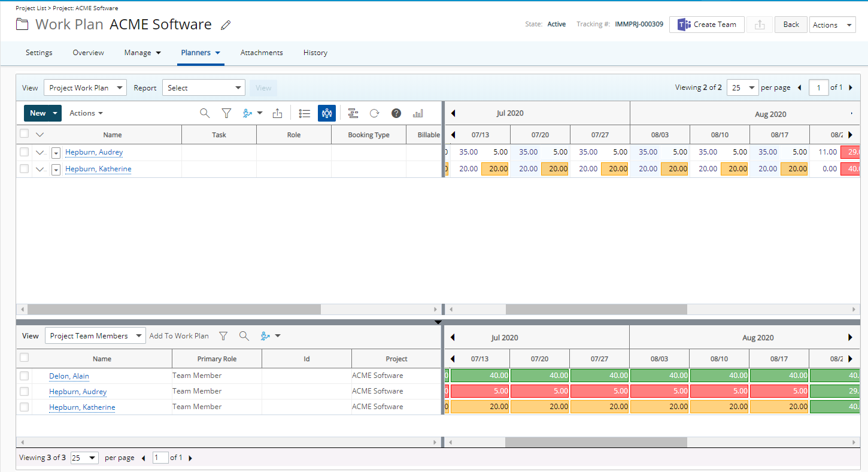Open the Manage tab menu
The width and height of the screenshot is (868, 472).
[x=142, y=53]
